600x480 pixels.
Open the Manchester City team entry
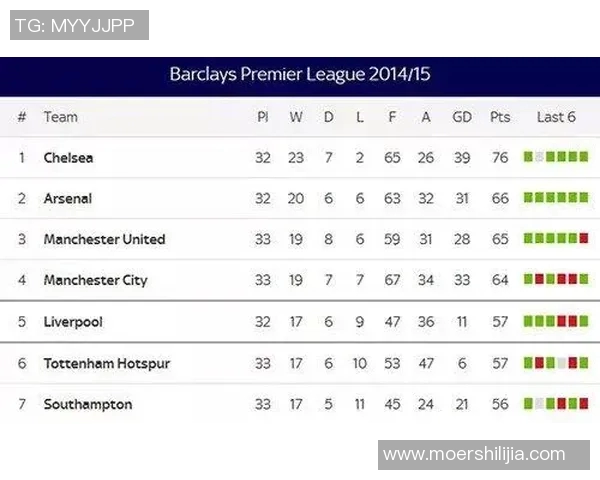tap(95, 281)
